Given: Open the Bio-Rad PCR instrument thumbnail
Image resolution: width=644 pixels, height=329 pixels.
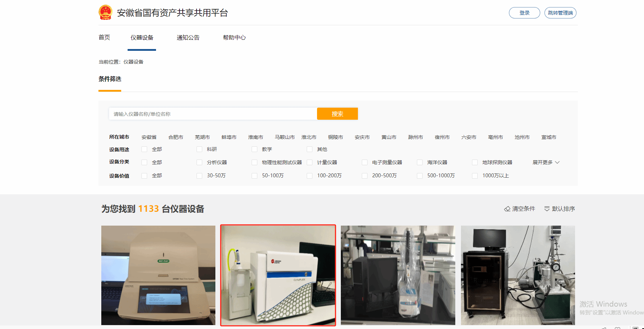Looking at the screenshot, I should coord(158,275).
